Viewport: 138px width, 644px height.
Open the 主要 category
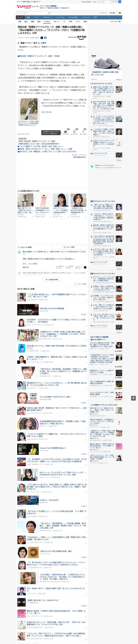coord(20,21)
